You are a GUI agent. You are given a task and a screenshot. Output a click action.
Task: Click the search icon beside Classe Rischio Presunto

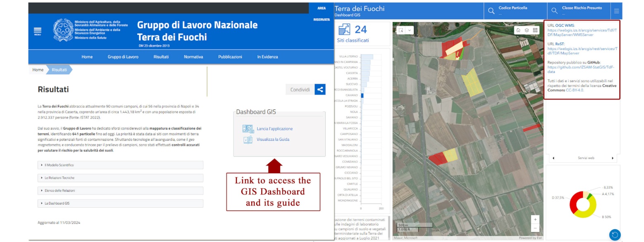554,11
